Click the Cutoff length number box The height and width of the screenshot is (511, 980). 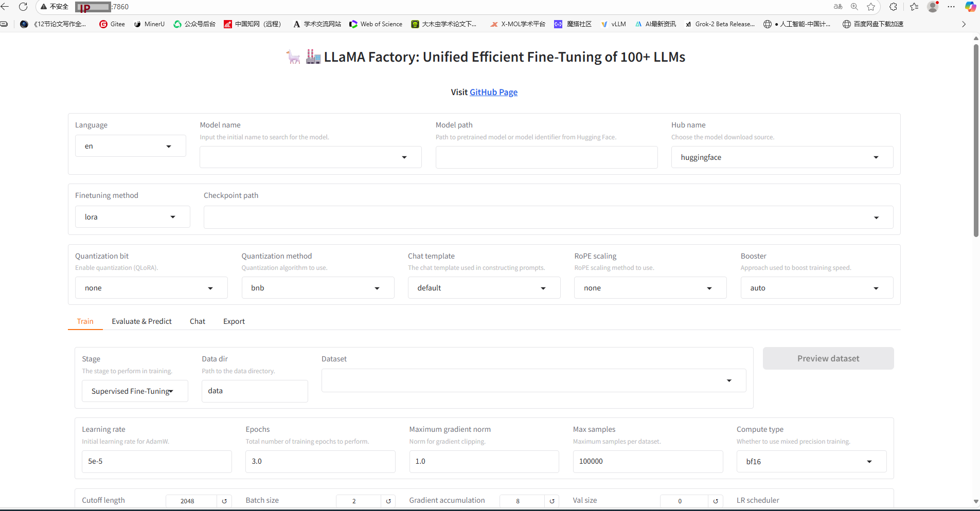[191, 501]
